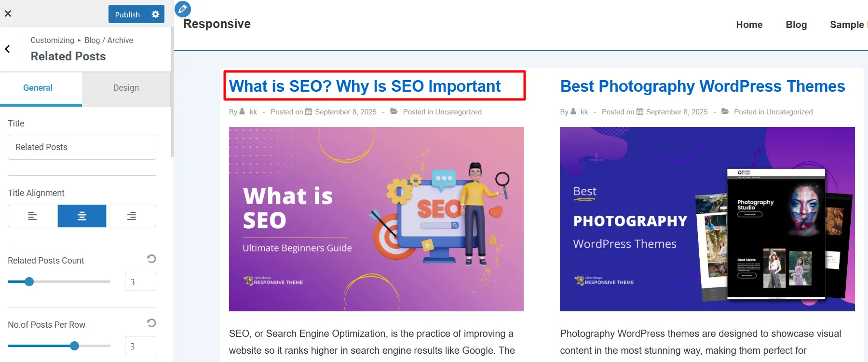Click the Publish button
This screenshot has width=868, height=362.
point(127,14)
